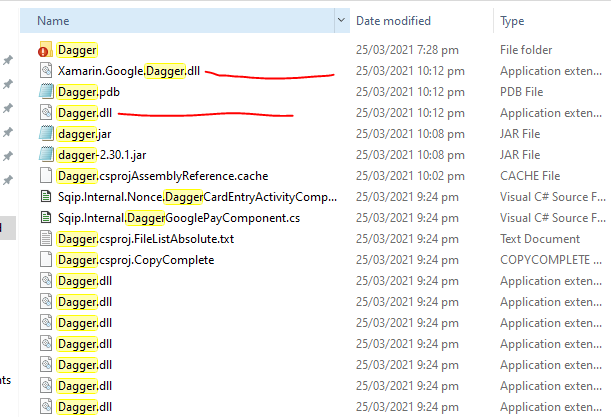Click the date 25/03/2021 7:28 pm
The height and width of the screenshot is (417, 611).
407,50
